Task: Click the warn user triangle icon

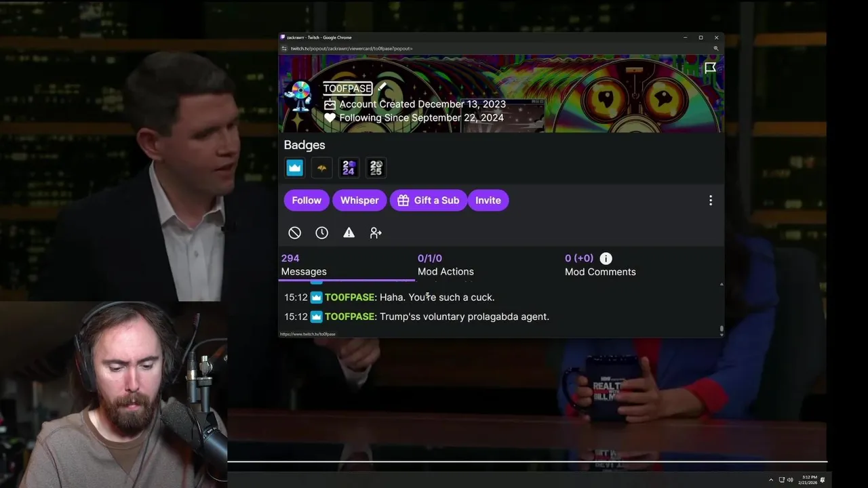Action: pyautogui.click(x=349, y=232)
